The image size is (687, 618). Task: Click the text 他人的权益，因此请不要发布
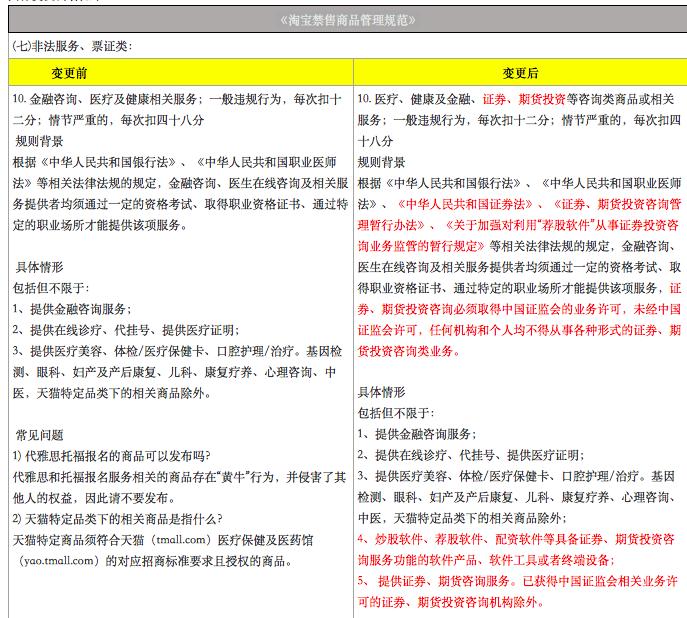tap(94, 498)
